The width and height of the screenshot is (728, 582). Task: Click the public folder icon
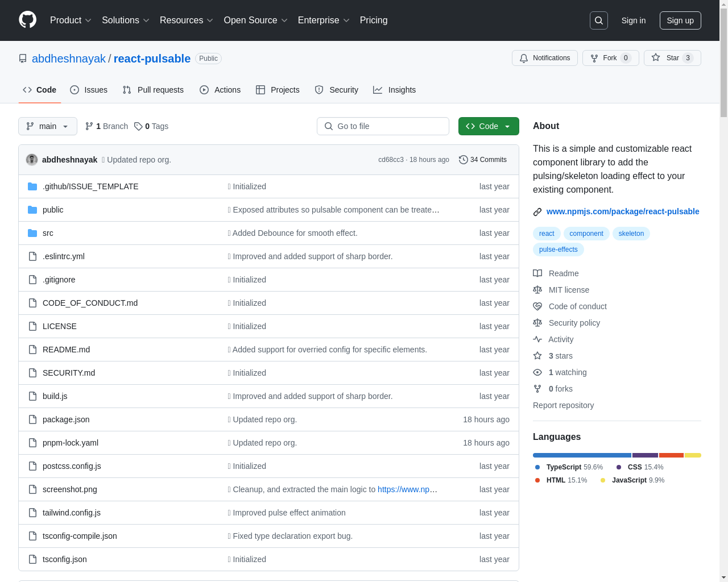click(x=32, y=210)
